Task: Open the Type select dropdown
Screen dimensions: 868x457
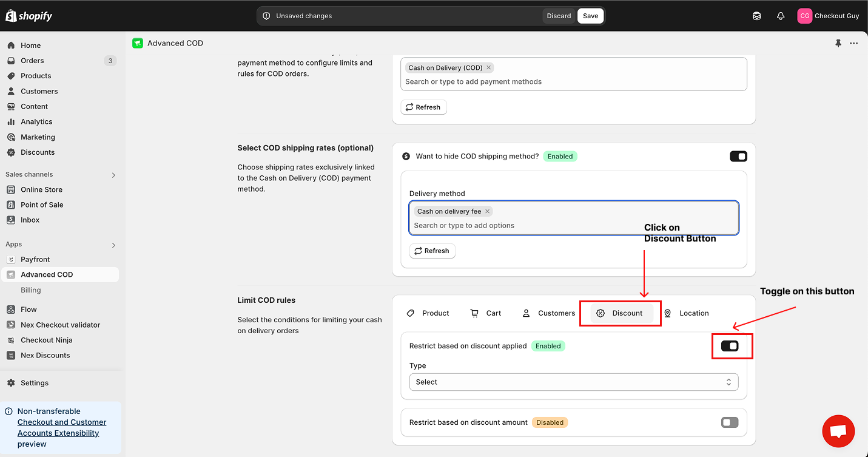Action: click(573, 382)
